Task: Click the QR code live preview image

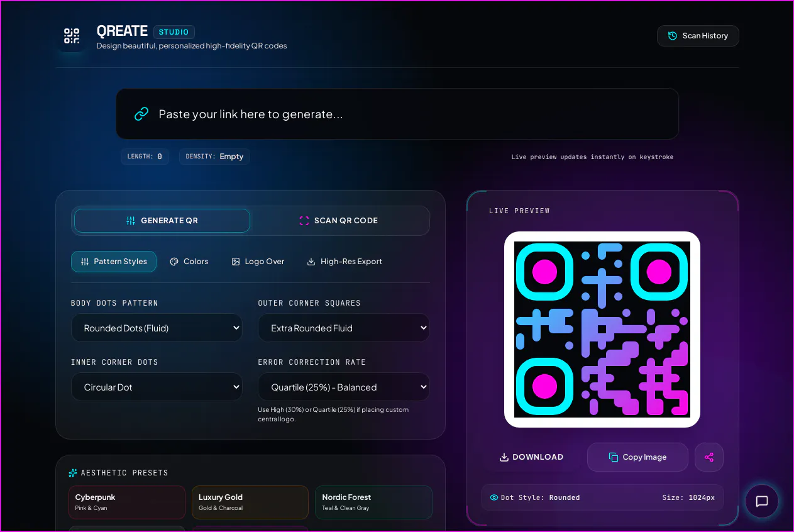Action: coord(602,330)
